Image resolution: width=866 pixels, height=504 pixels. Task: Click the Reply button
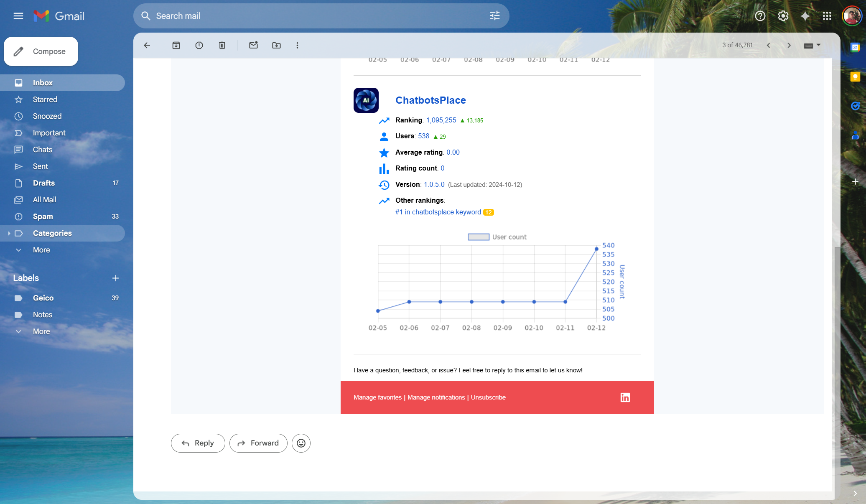pyautogui.click(x=198, y=443)
